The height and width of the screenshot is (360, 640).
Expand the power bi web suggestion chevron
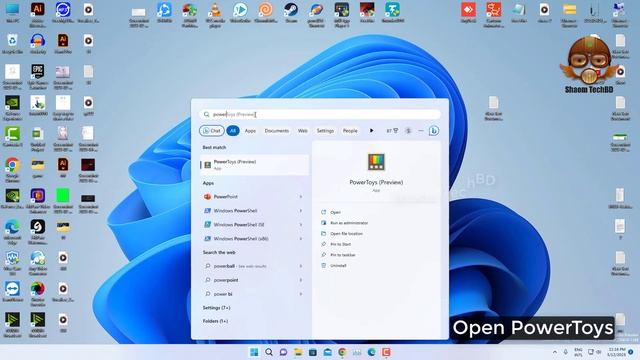[x=301, y=294]
